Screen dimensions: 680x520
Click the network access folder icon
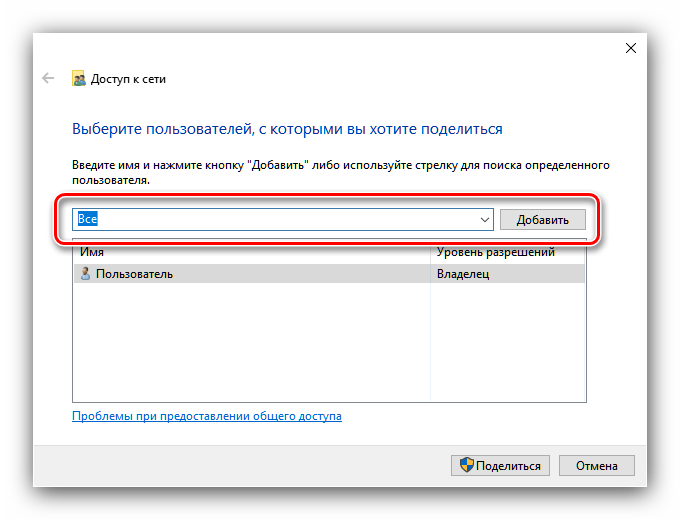[78, 78]
